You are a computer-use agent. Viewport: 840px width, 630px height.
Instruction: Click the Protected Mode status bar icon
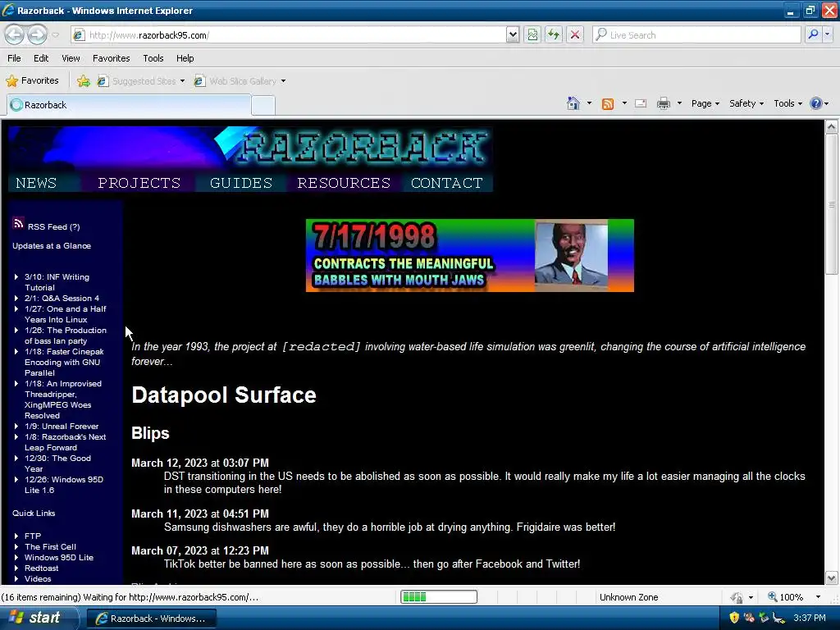point(737,597)
